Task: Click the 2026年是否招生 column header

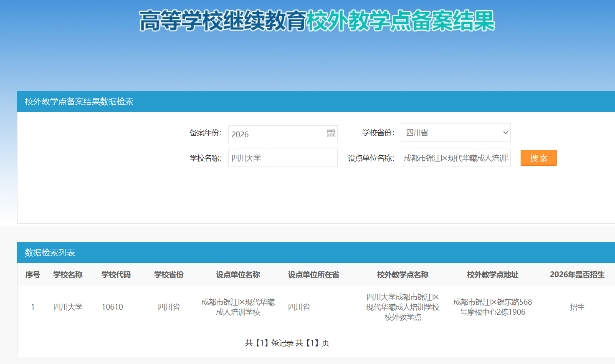Action: point(577,275)
